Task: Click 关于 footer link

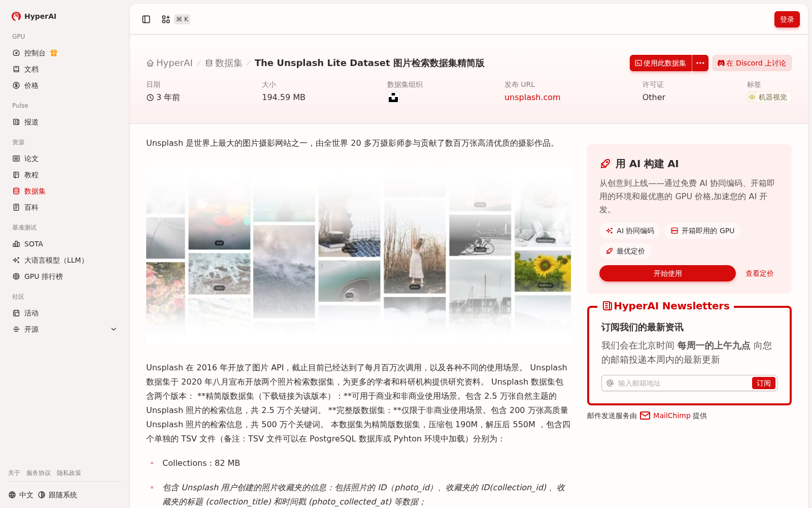Action: (14, 473)
